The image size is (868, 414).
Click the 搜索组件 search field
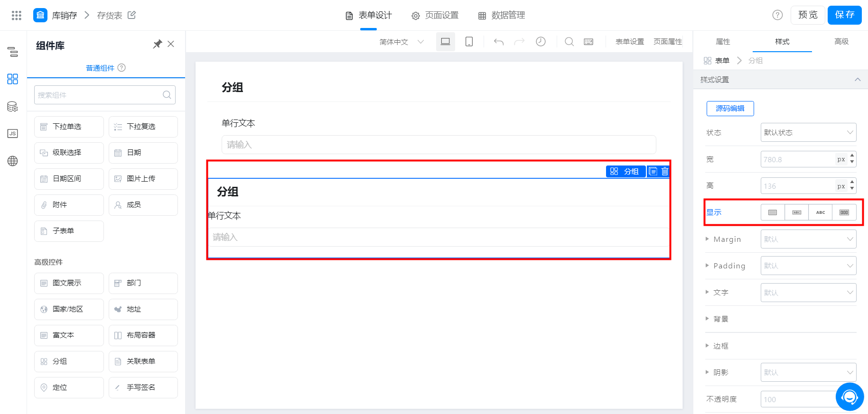[x=99, y=95]
